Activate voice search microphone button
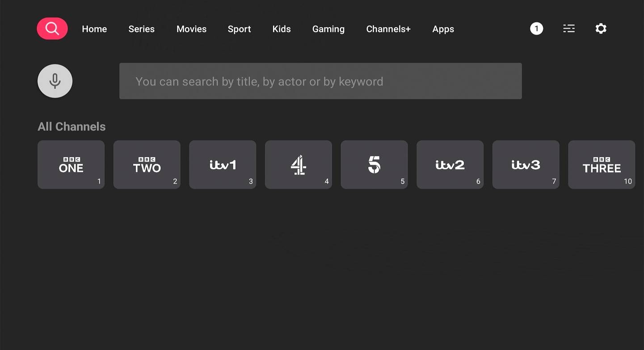Viewport: 644px width, 350px height. click(x=55, y=81)
